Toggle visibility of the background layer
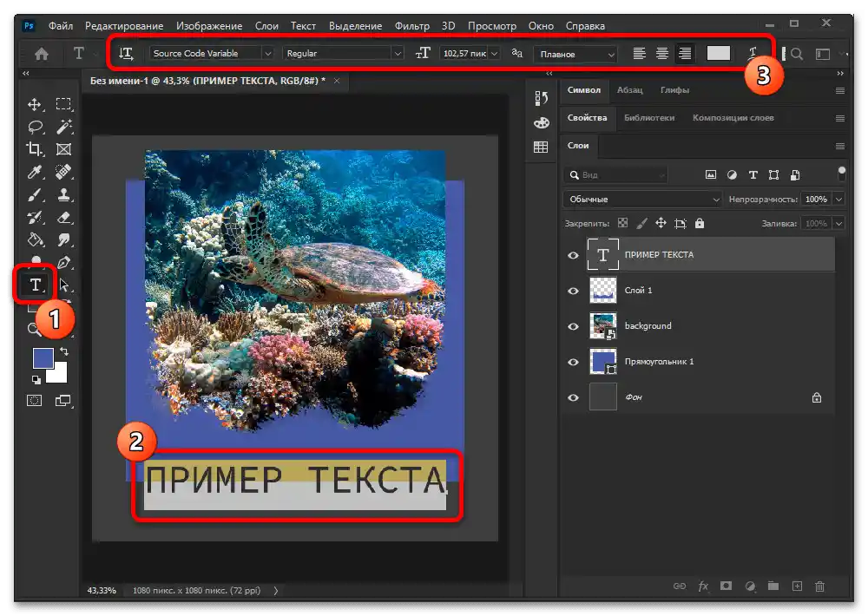This screenshot has width=868, height=616. [574, 326]
